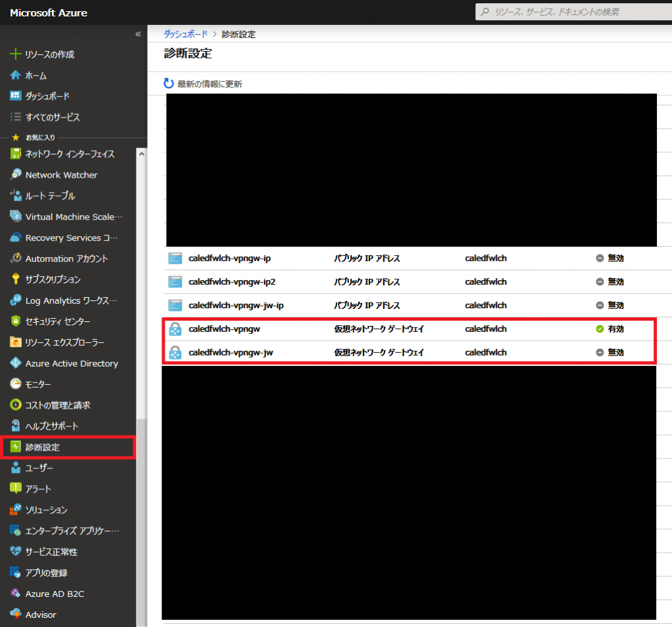Click the アプリの登録 grid icon
Viewport: 672px width, 627px height.
16,572
